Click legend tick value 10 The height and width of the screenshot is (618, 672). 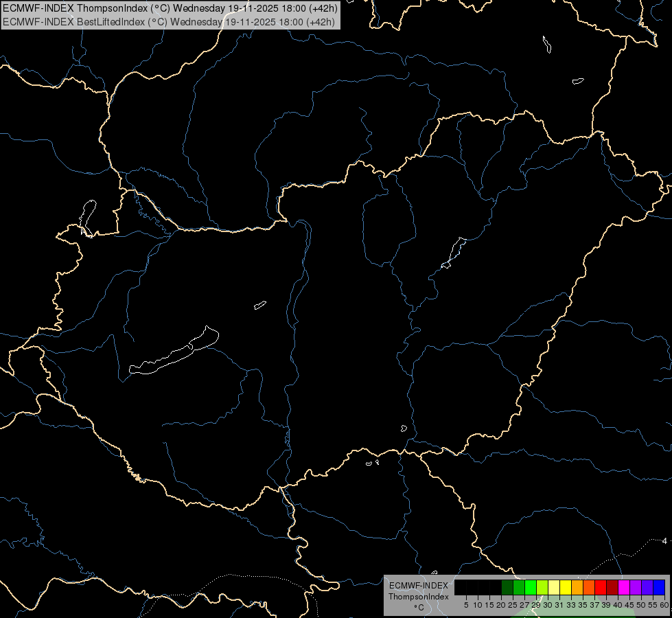(478, 605)
